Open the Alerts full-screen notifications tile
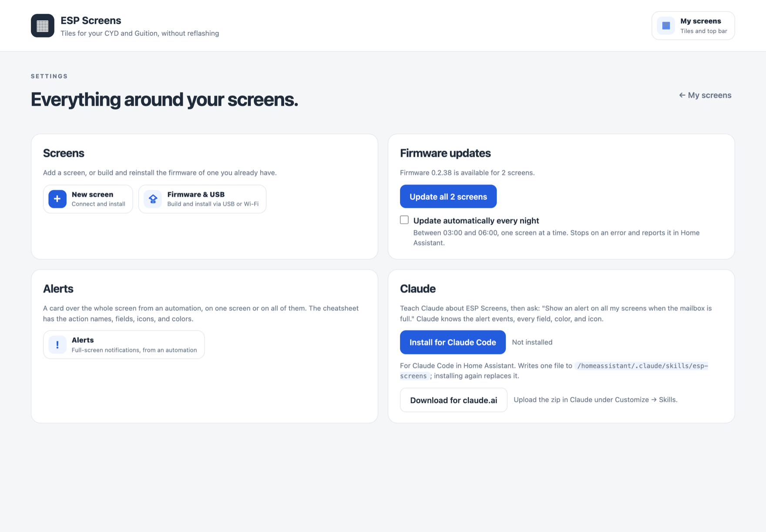Screen dimensions: 766x532 click(124, 345)
